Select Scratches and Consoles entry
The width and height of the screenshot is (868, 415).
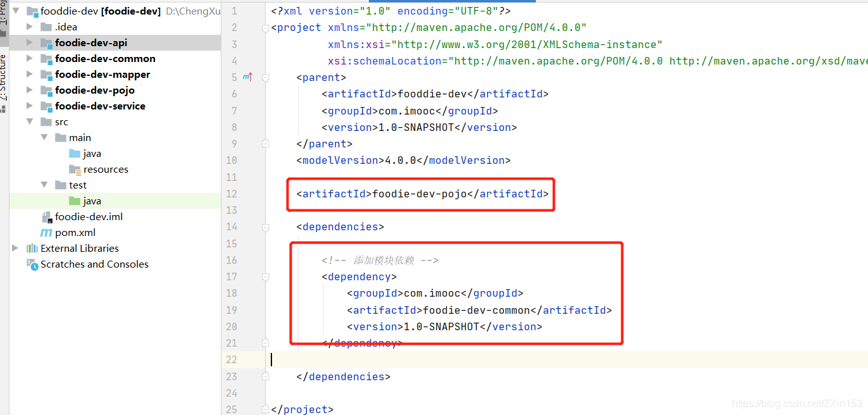(94, 264)
